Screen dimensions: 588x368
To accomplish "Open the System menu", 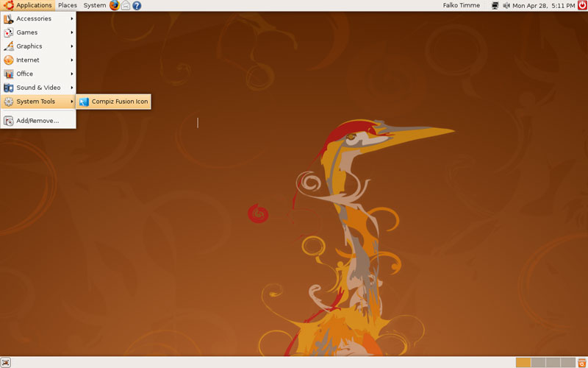I will [x=95, y=5].
